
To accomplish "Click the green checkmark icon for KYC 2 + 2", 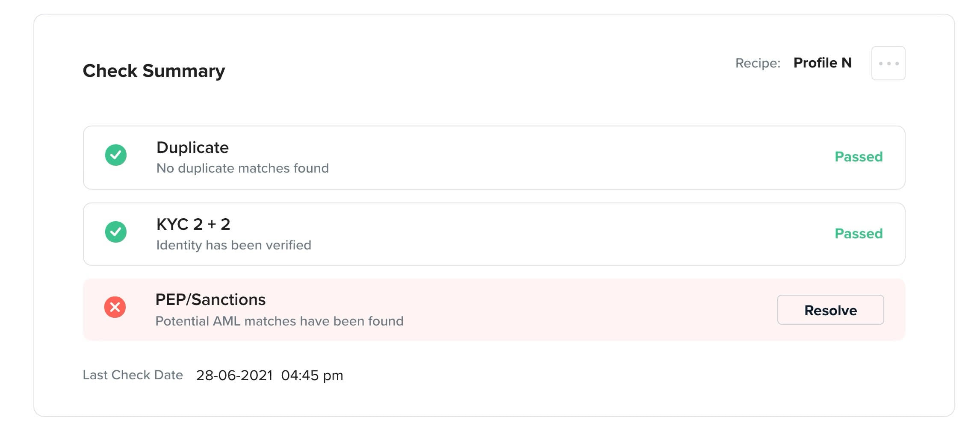I will [116, 232].
